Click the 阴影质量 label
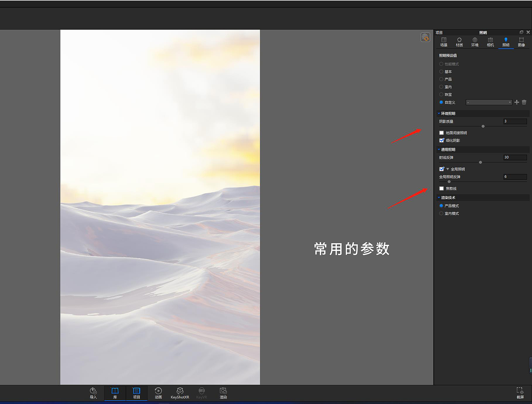 click(446, 122)
